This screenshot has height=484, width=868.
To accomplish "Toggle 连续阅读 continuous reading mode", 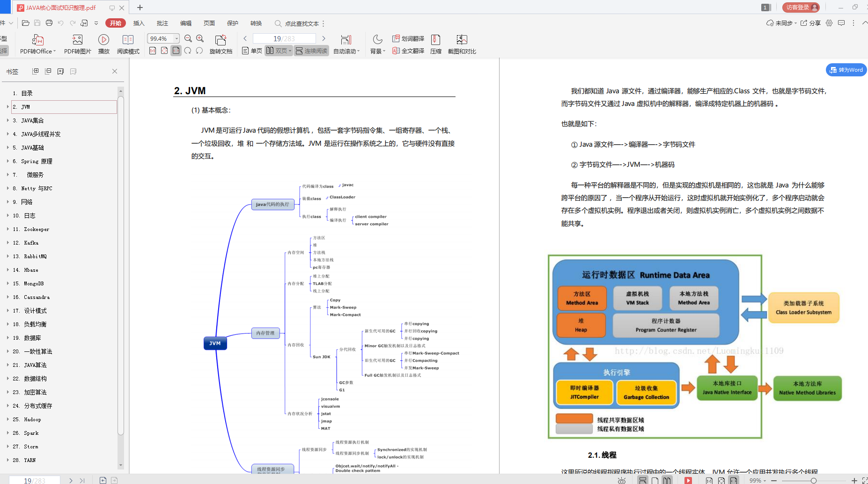I will [311, 51].
